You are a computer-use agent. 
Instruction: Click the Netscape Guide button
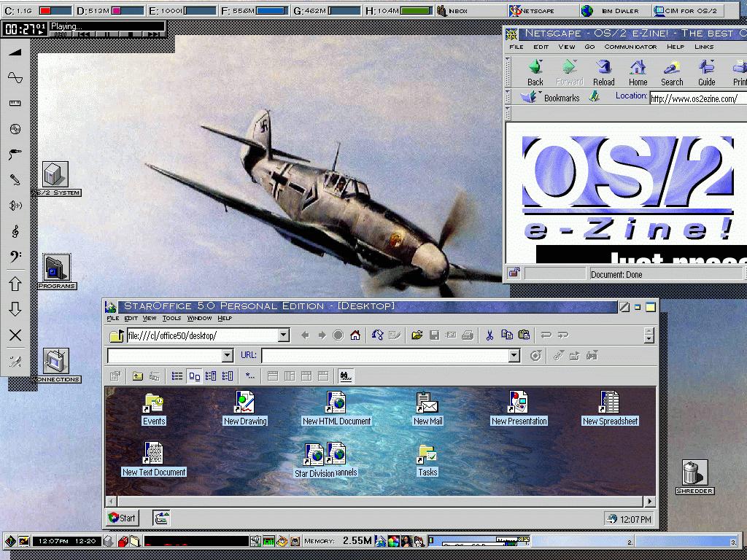click(x=706, y=72)
